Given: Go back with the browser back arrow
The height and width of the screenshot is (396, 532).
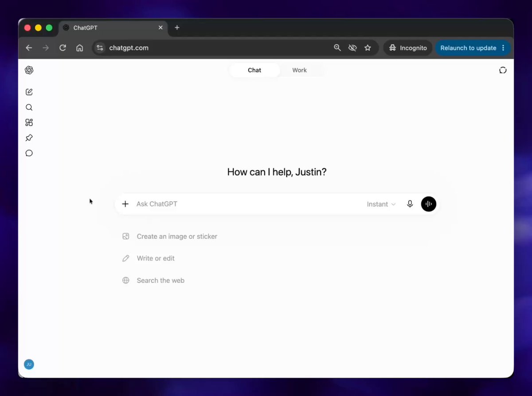Looking at the screenshot, I should (29, 48).
